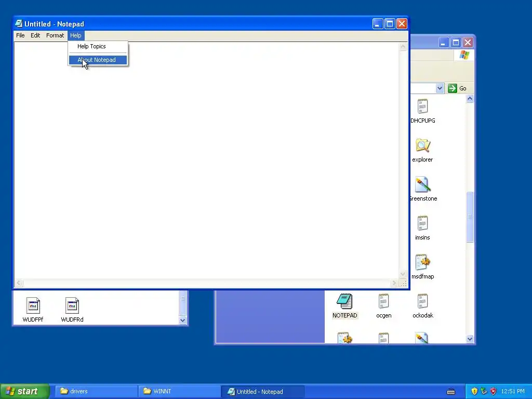Click scroll down arrow in WINNT window
Viewport: 532px width, 399px height.
(x=470, y=339)
